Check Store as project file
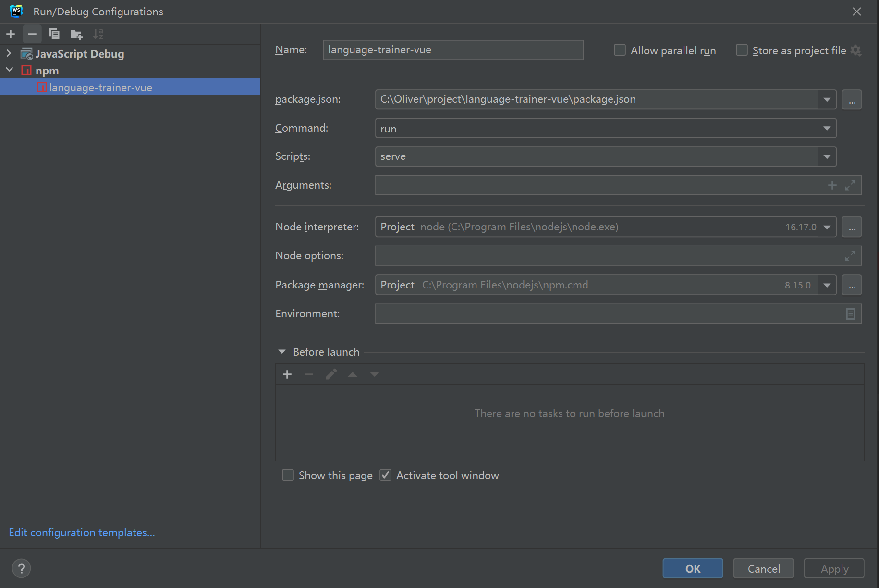Screen dimensions: 879x588 (742, 50)
